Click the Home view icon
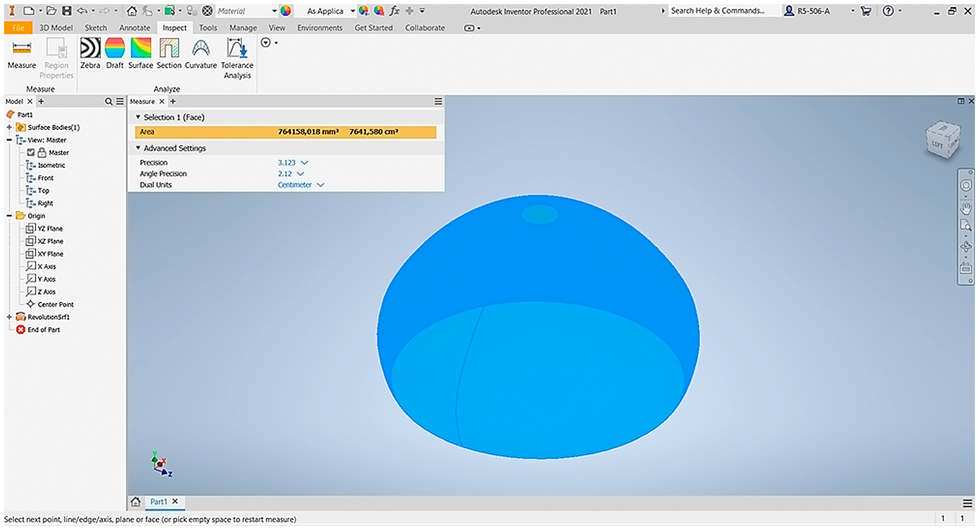 (132, 11)
